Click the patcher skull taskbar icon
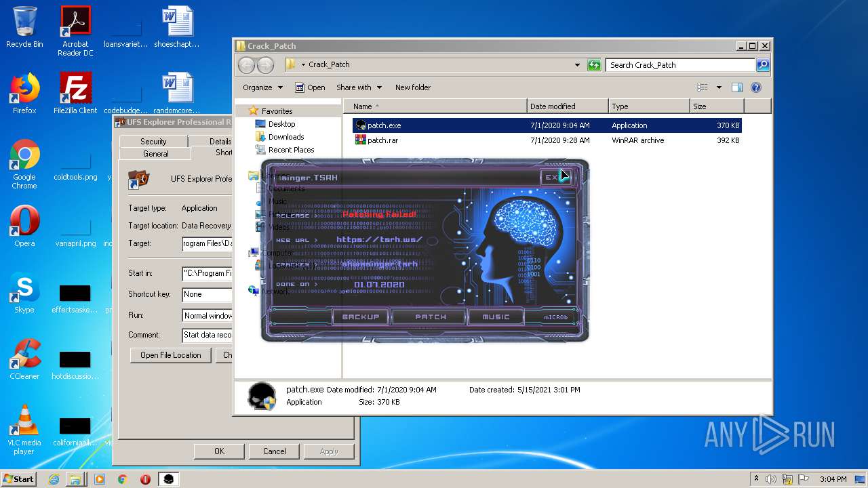 click(x=168, y=479)
